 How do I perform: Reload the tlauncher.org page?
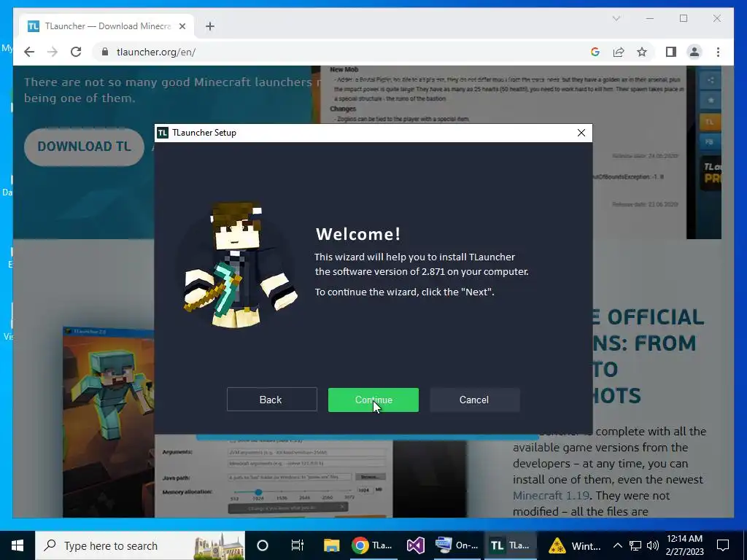(76, 52)
